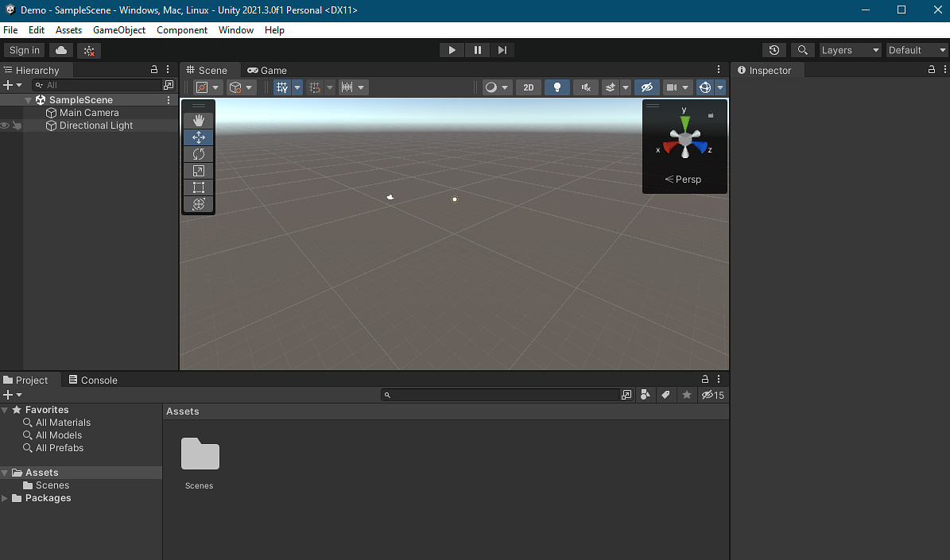950x560 pixels.
Task: Open the Assets menu
Action: tap(68, 29)
